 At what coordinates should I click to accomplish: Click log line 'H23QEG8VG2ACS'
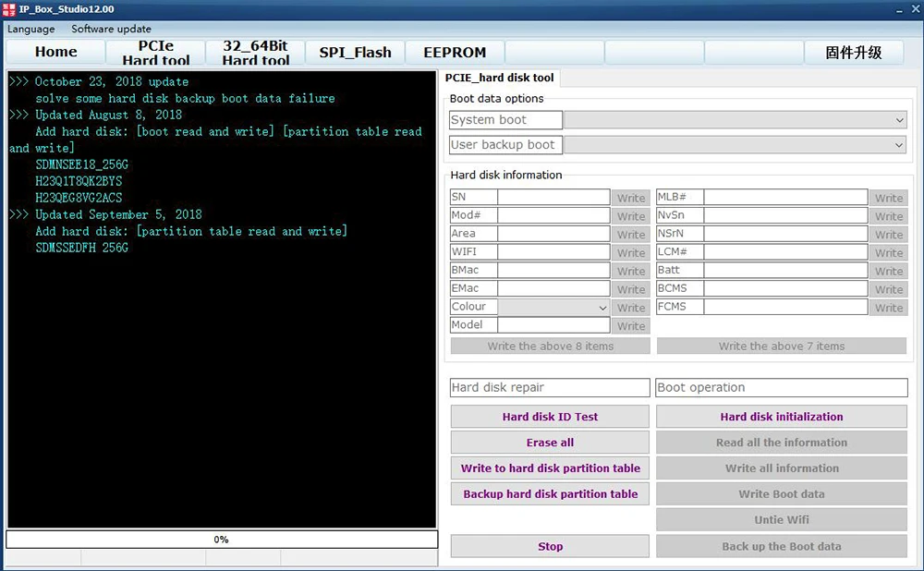pos(79,198)
